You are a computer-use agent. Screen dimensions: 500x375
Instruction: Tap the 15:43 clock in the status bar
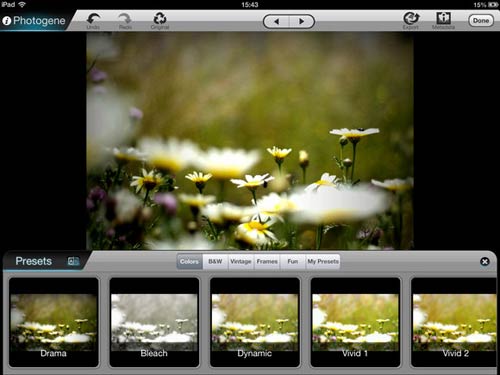click(250, 5)
